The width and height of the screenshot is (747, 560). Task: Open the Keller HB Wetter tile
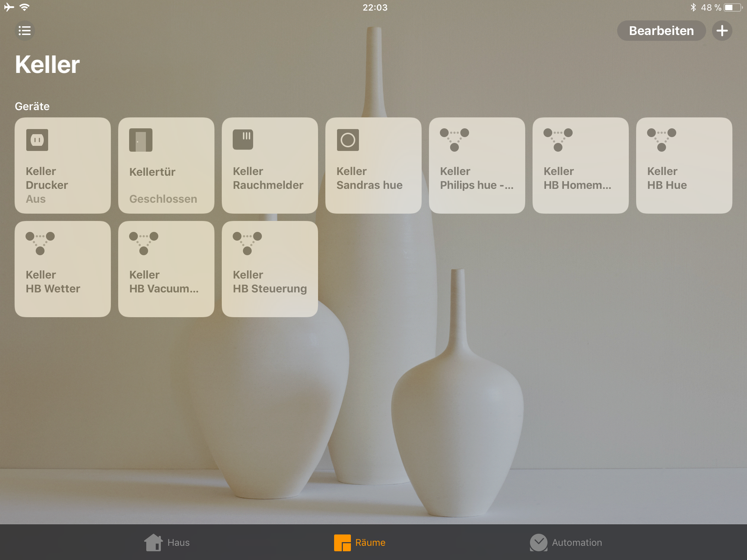(63, 269)
